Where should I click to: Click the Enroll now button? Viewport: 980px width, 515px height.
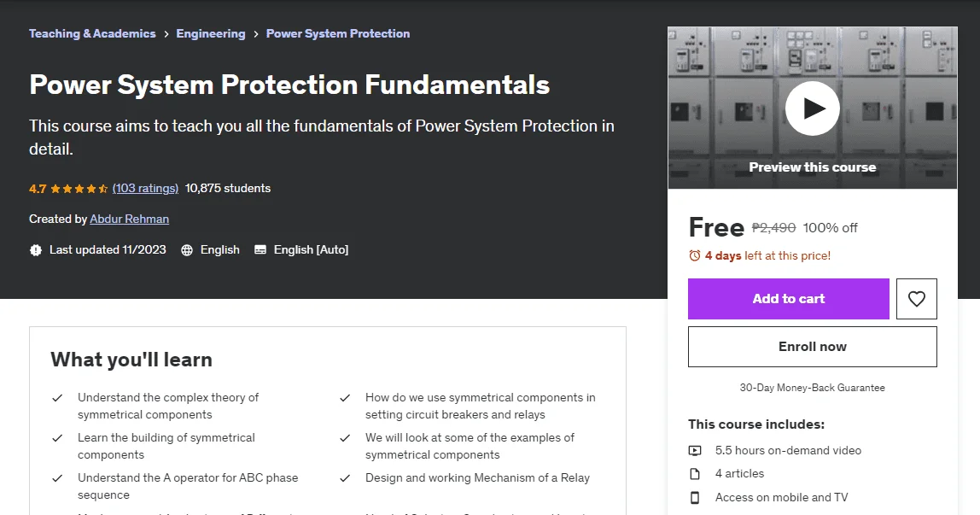coord(813,347)
